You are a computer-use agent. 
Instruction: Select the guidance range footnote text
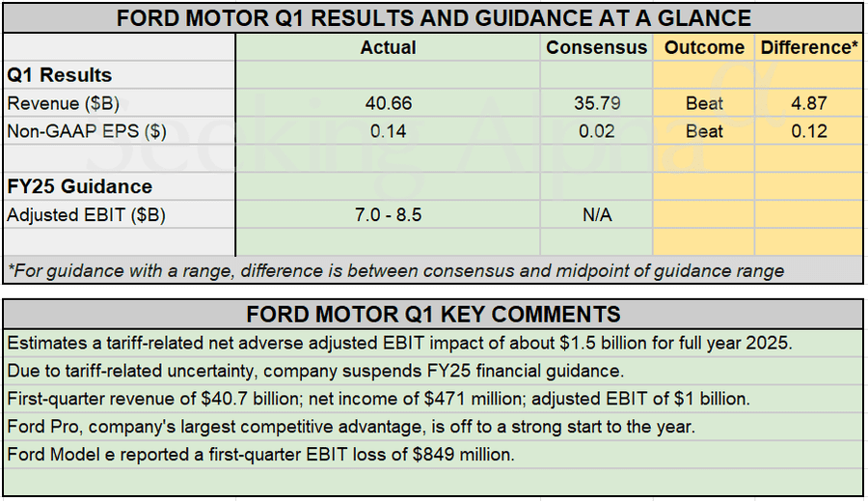pyautogui.click(x=395, y=271)
